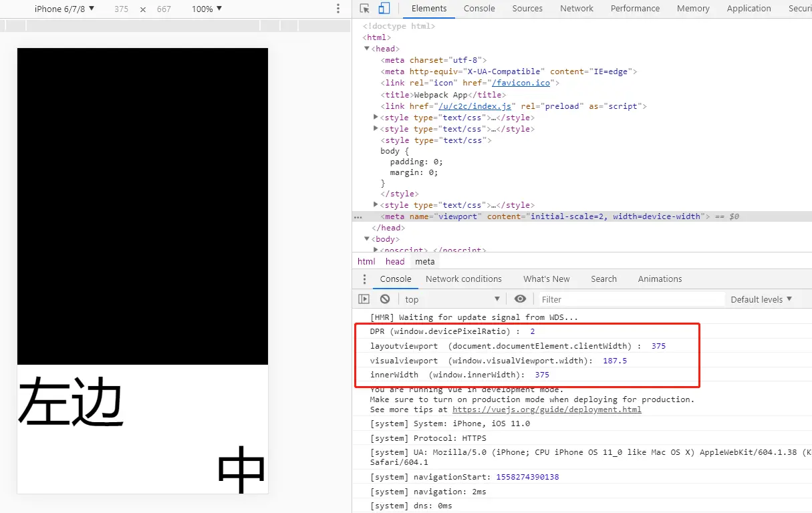
Task: Select the meta viewport element row
Action: (582, 216)
